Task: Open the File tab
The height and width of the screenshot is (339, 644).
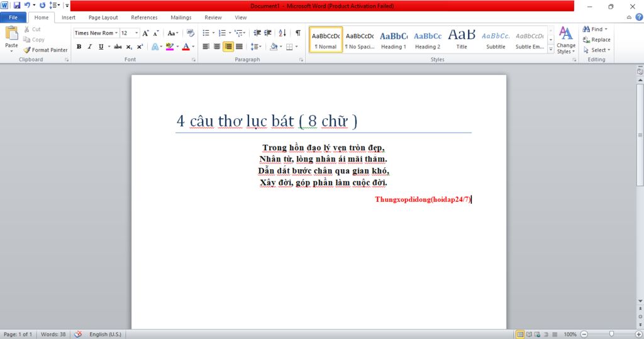Action: click(x=13, y=17)
